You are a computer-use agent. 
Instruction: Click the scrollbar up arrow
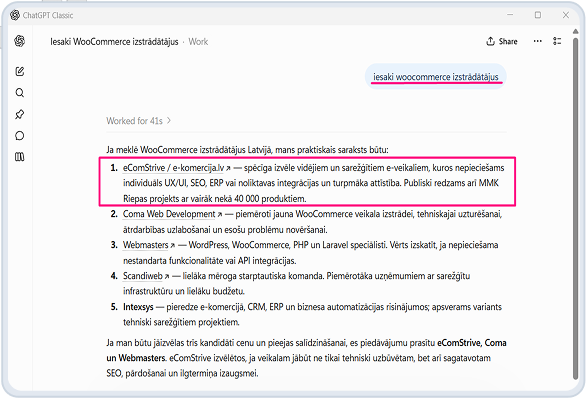[576, 31]
